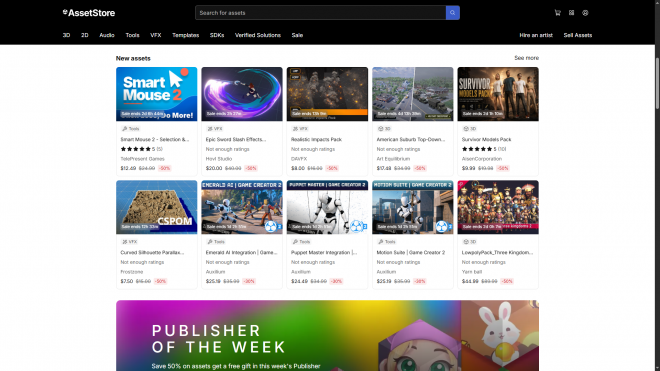The height and width of the screenshot is (371, 660).
Task: Open the Tools menu in navigation bar
Action: tap(132, 35)
